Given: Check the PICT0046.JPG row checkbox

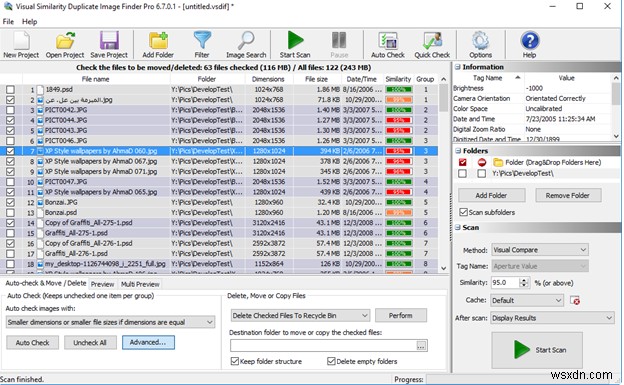Looking at the screenshot, I should click(x=10, y=141).
